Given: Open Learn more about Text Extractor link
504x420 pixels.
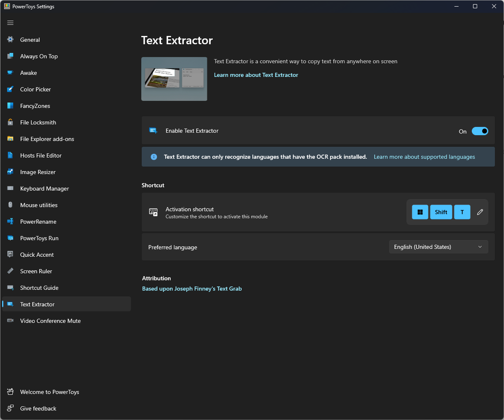Looking at the screenshot, I should pos(256,75).
